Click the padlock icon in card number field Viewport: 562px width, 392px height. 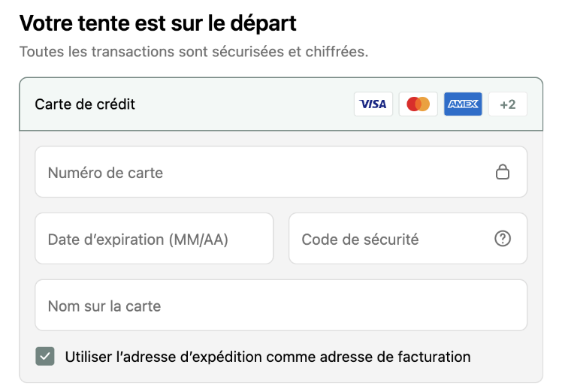[x=503, y=172]
